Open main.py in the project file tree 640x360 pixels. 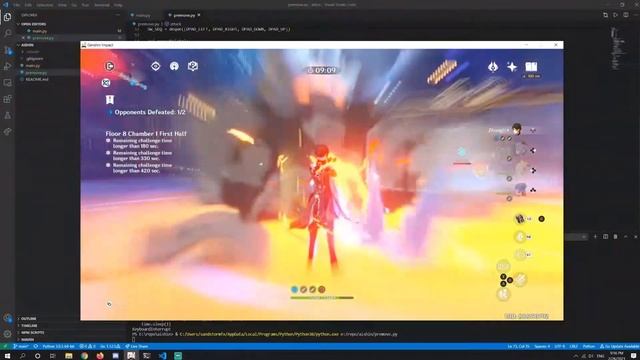33,65
